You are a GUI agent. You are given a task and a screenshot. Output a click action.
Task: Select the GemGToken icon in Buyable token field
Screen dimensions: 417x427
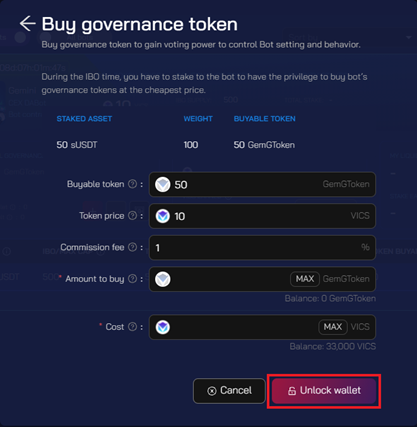pyautogui.click(x=163, y=184)
